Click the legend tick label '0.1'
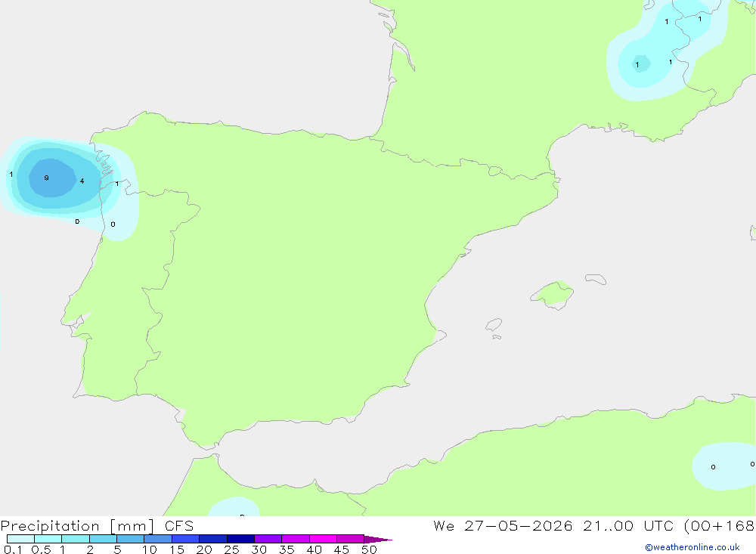The width and height of the screenshot is (756, 554). [13, 549]
